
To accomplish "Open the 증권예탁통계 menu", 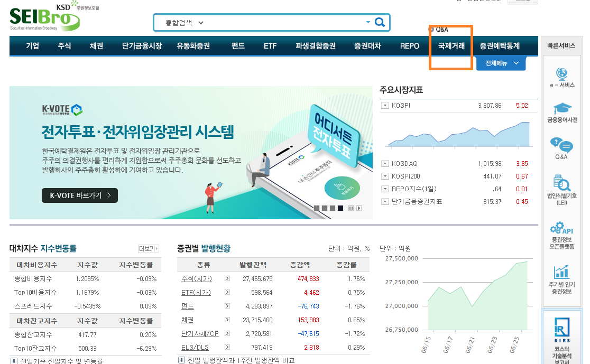I will pos(499,46).
